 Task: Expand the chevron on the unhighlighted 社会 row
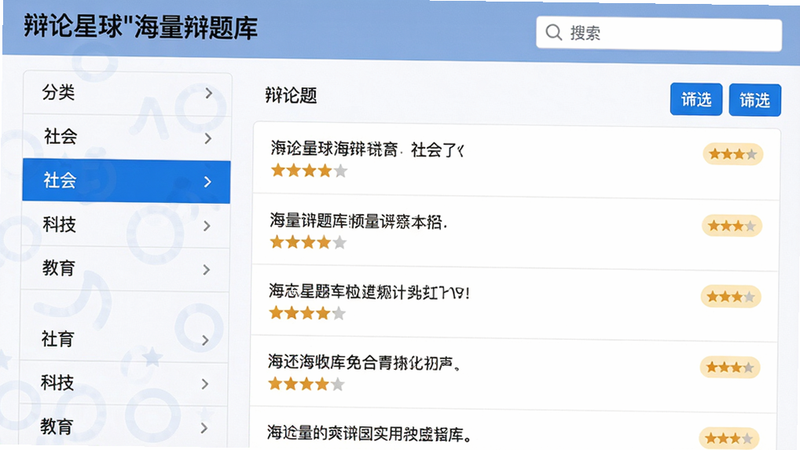click(x=208, y=138)
